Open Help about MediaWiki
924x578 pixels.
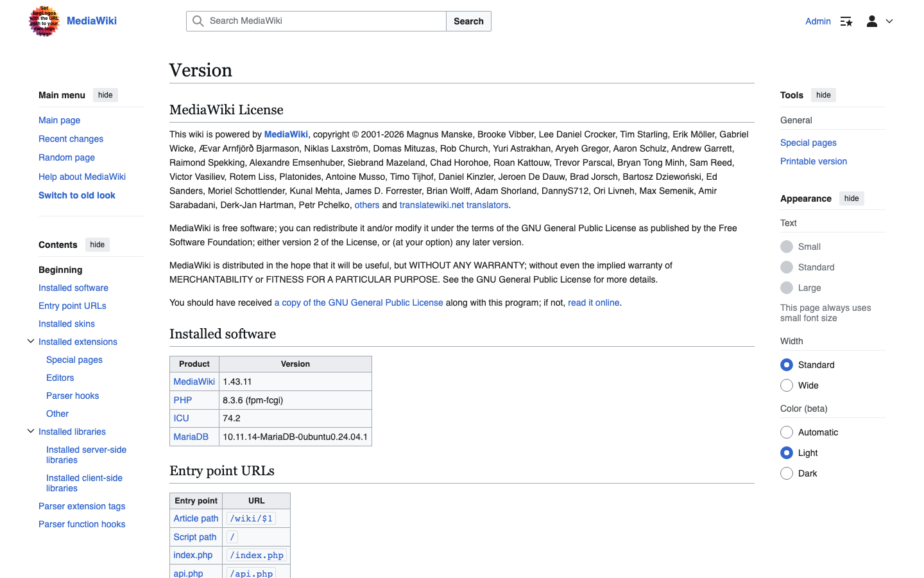[82, 177]
